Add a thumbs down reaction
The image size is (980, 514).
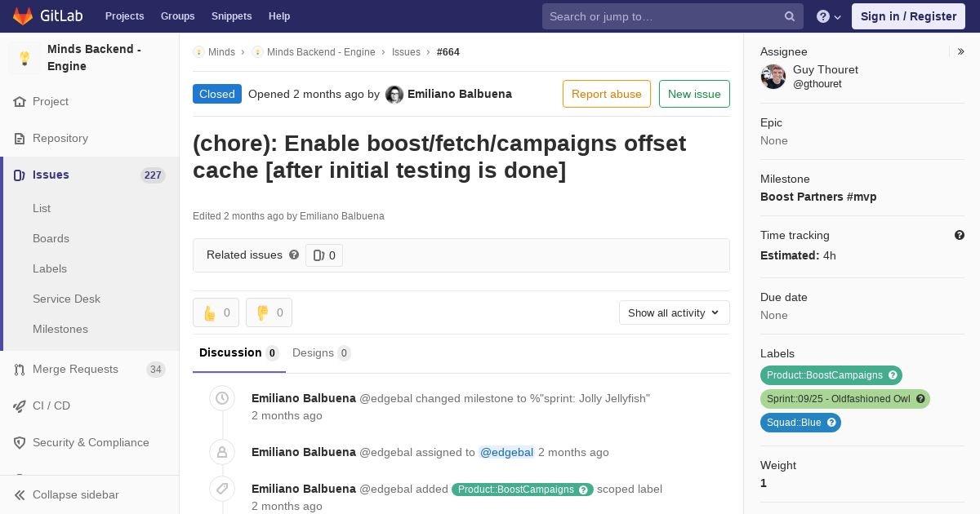coord(269,312)
